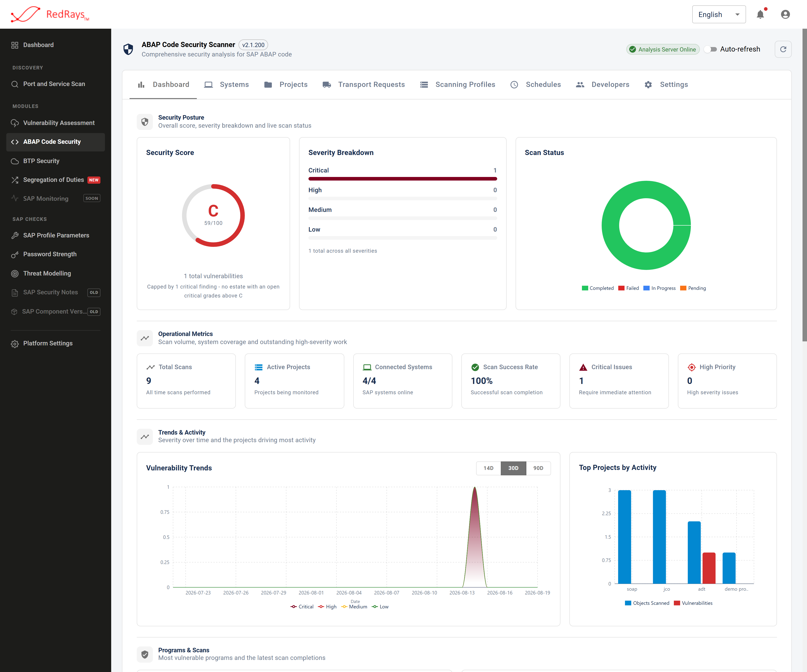Click the Security Posture shield icon
807x672 pixels.
[145, 122]
